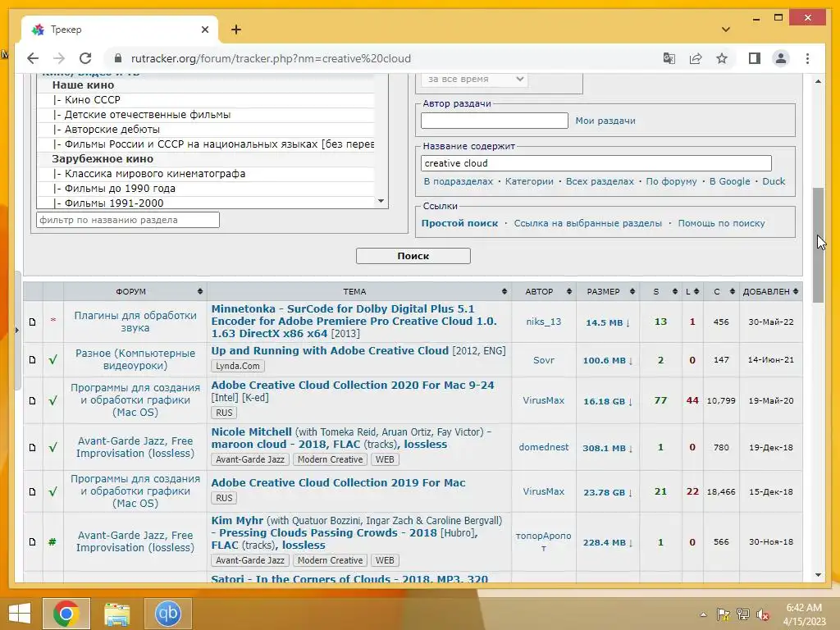Sort results by РАЗМЕР column
840x630 pixels.
(x=608, y=291)
